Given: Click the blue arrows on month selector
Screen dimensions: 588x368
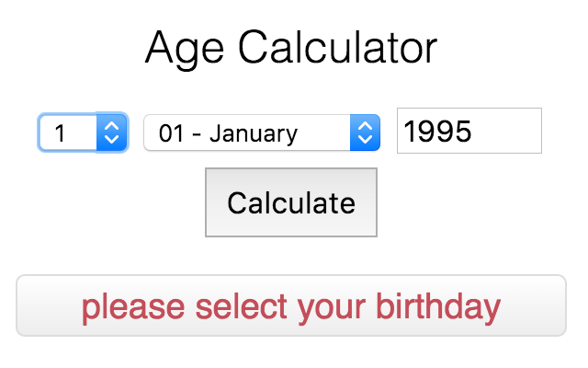Looking at the screenshot, I should click(366, 133).
